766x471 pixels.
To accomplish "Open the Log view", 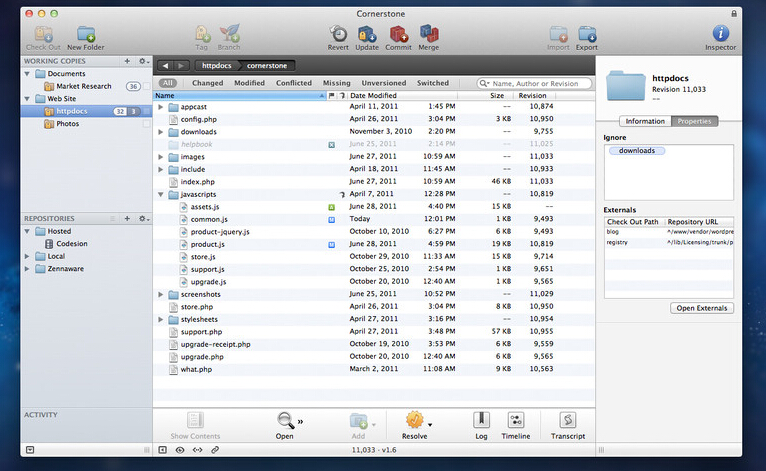I will pyautogui.click(x=481, y=420).
